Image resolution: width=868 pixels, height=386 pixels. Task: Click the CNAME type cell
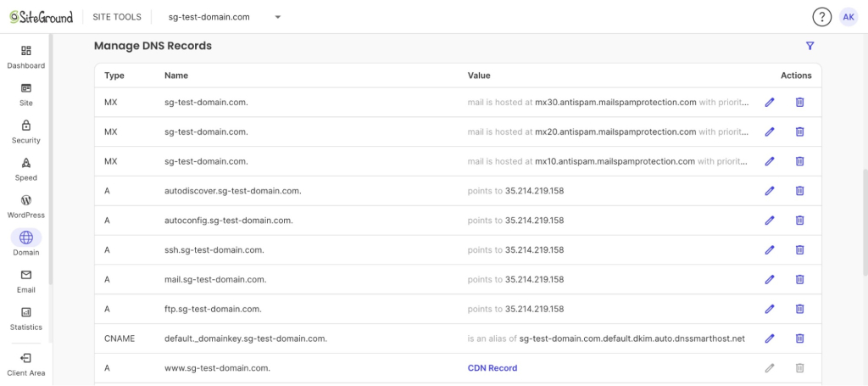[x=118, y=338]
